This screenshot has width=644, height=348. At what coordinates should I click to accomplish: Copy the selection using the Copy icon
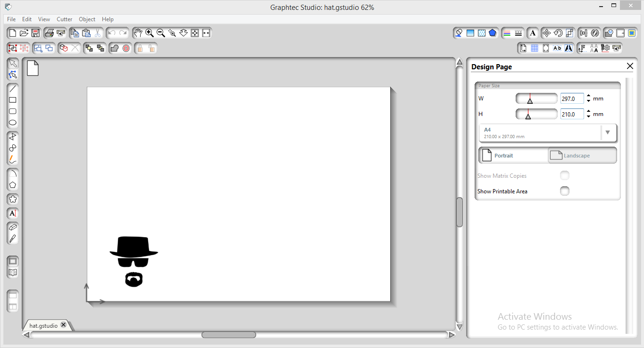pos(75,33)
